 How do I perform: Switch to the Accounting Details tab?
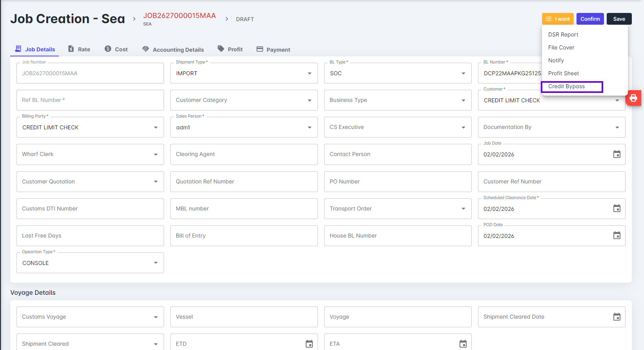pos(173,49)
